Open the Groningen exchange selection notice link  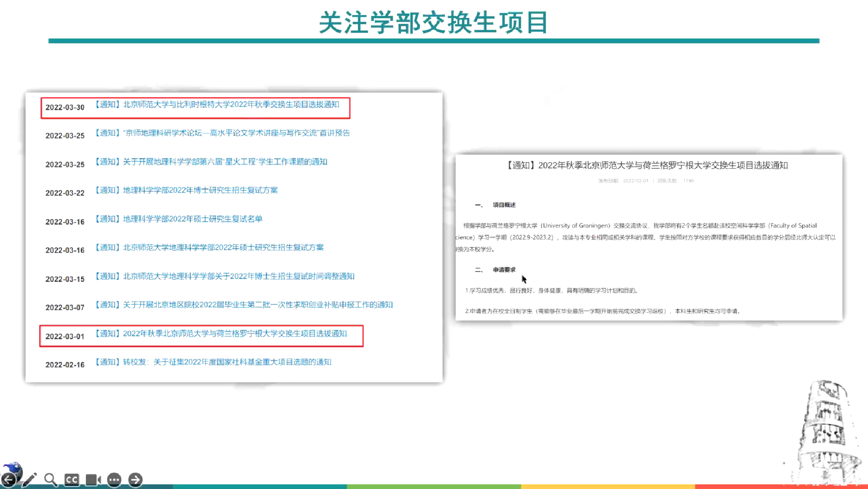click(221, 334)
